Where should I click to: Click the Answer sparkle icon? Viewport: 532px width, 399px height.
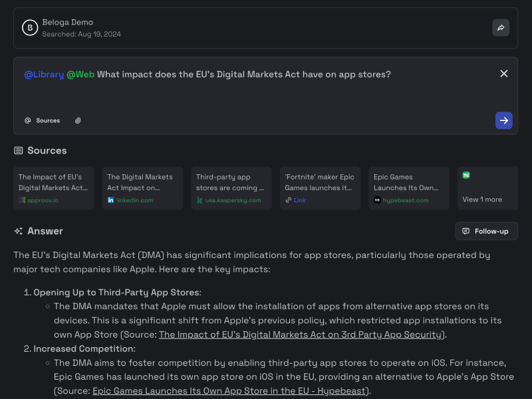(x=19, y=231)
